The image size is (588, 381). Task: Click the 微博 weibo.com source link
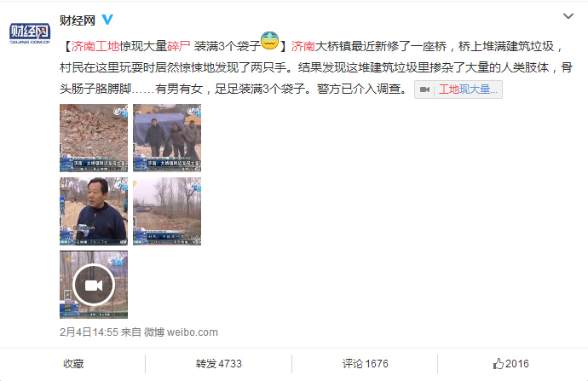[x=181, y=332]
